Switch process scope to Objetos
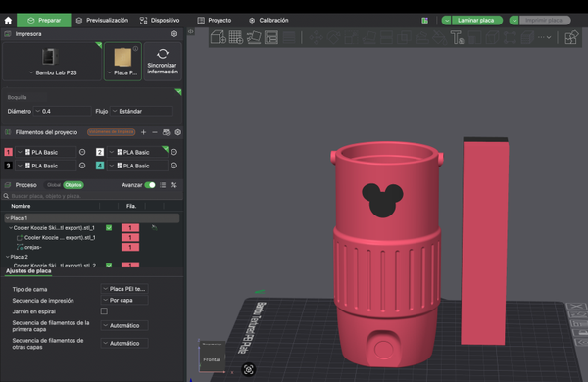This screenshot has height=382, width=588. coord(73,185)
